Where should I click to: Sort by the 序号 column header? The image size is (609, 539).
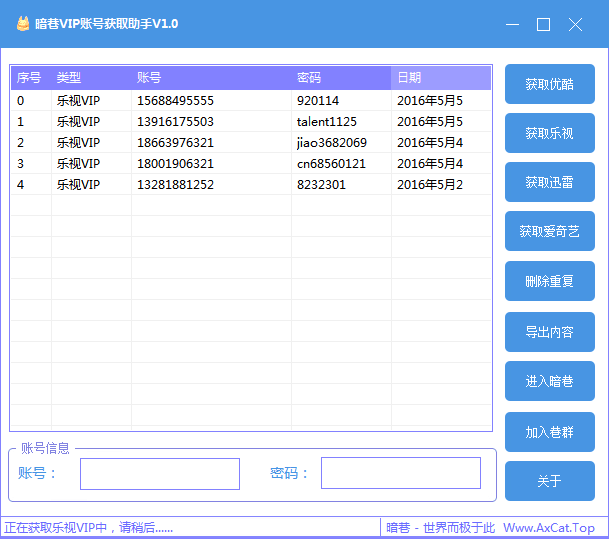coord(30,78)
